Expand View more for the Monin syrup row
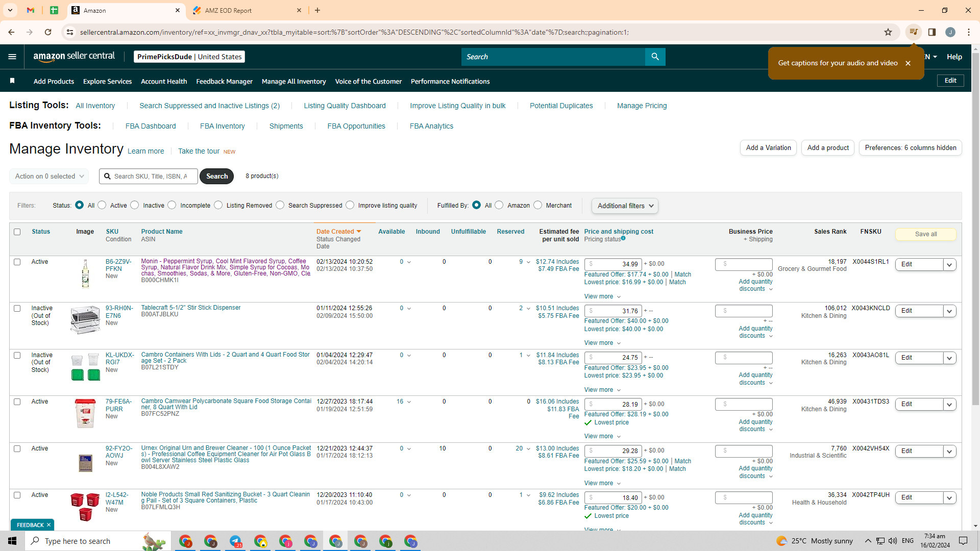 pos(602,296)
